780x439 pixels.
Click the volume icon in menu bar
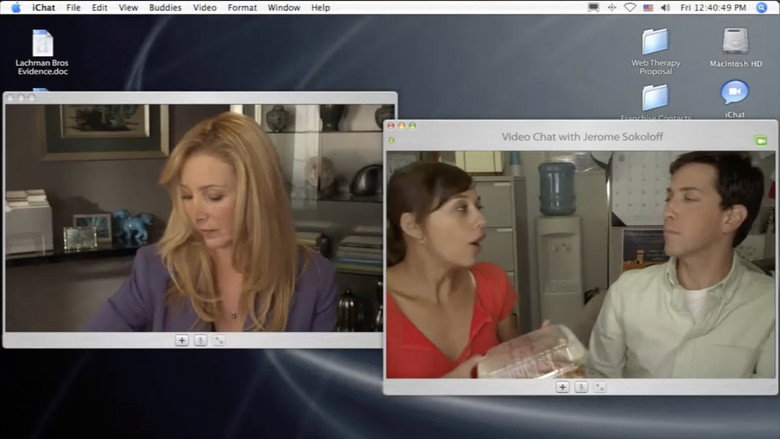coord(666,7)
